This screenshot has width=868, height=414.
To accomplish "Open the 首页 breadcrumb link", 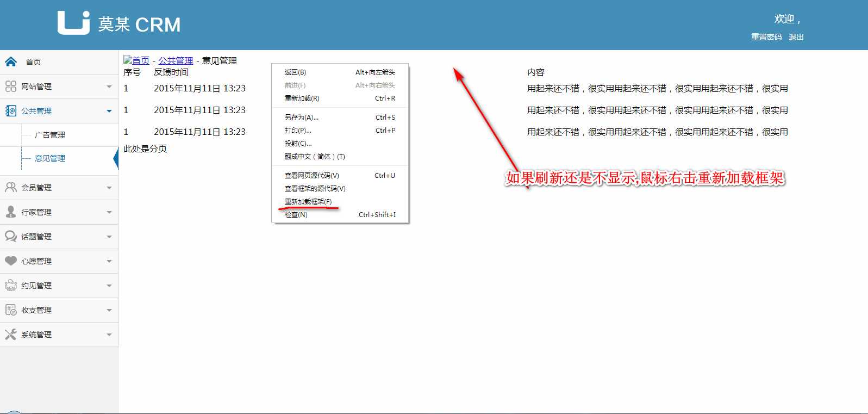I will pos(141,60).
